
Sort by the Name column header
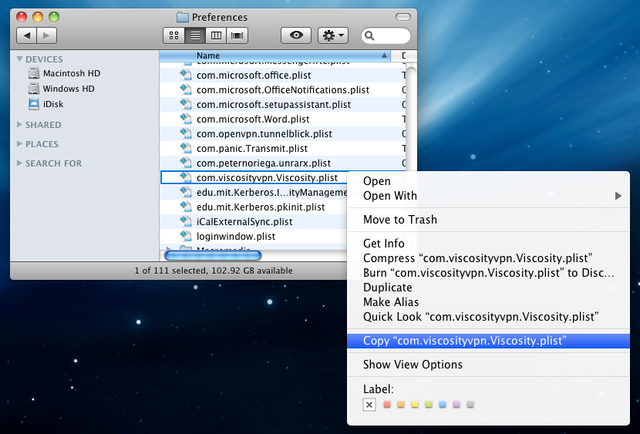coord(275,56)
